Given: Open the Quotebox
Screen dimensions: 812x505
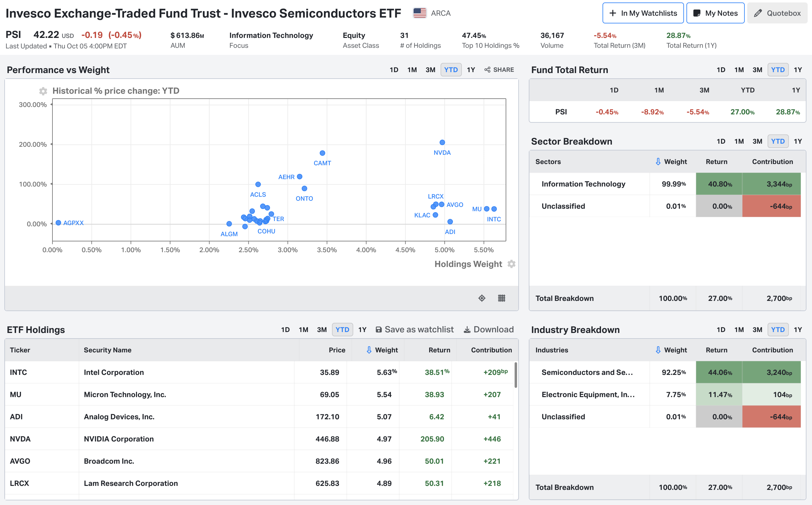Looking at the screenshot, I should point(777,13).
